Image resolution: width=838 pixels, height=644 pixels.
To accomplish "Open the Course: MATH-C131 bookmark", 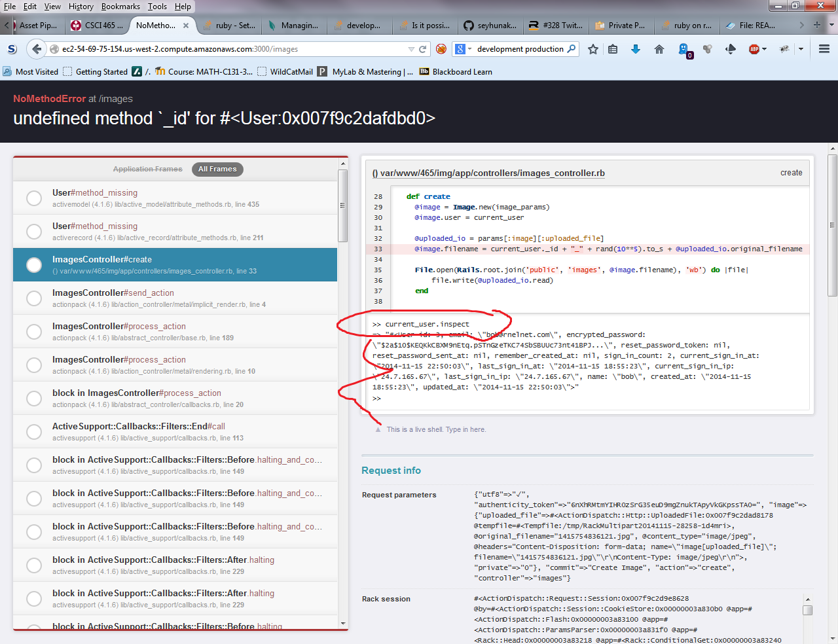I will point(204,72).
